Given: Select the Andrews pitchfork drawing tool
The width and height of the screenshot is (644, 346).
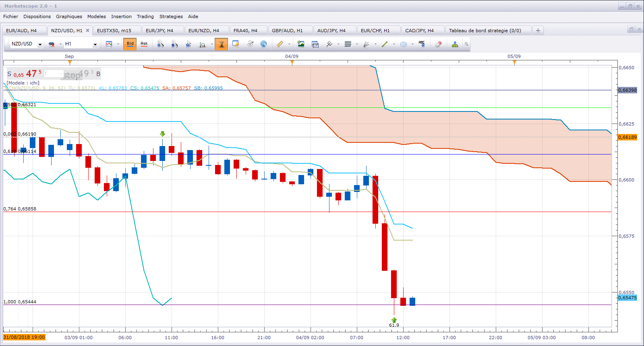Looking at the screenshot, I should (x=329, y=44).
